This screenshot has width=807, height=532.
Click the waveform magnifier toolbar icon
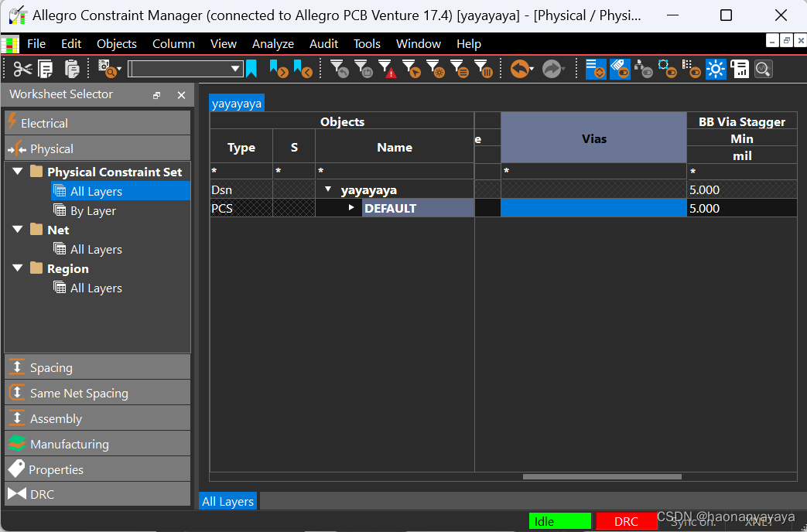[x=763, y=69]
